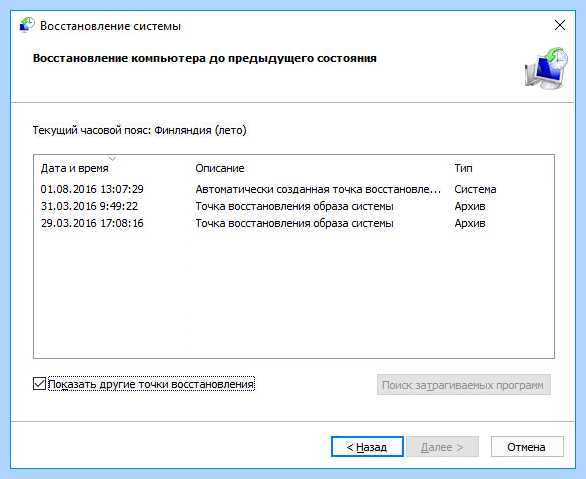
Task: Click the System Restore title bar icon
Action: click(27, 25)
